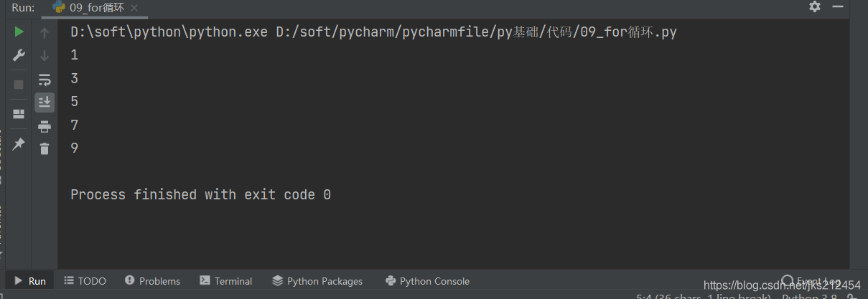Close the 09_for循环 run tab
This screenshot has height=299, width=868.
click(x=132, y=7)
